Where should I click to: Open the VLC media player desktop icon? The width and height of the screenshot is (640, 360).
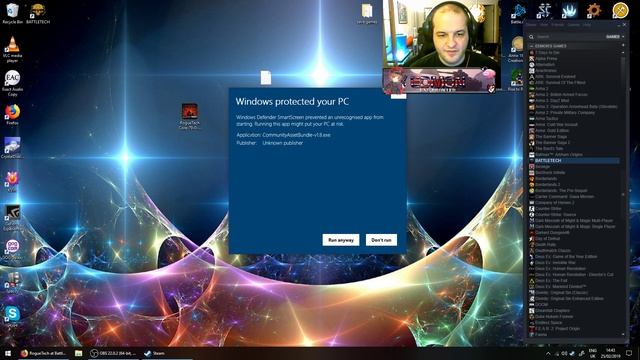(12, 49)
